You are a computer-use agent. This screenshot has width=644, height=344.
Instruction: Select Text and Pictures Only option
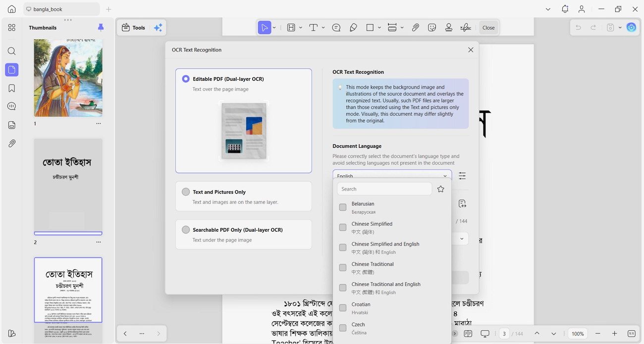[186, 192]
